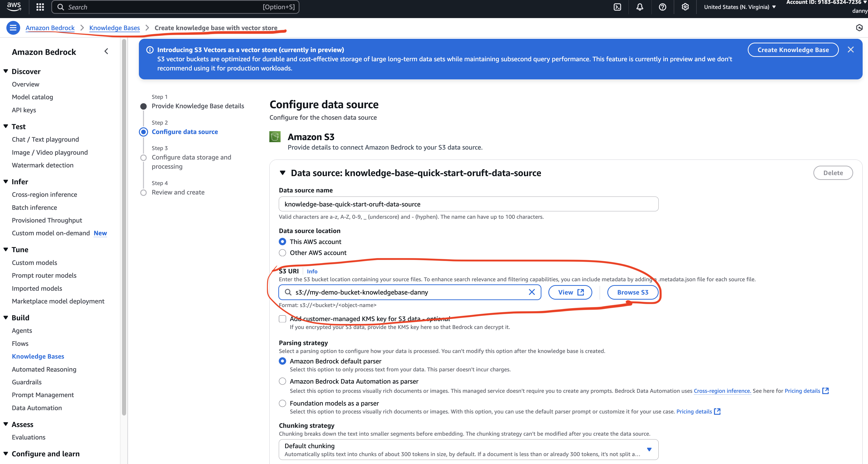
Task: Click the Amazon S3 bucket icon
Action: pos(275,137)
